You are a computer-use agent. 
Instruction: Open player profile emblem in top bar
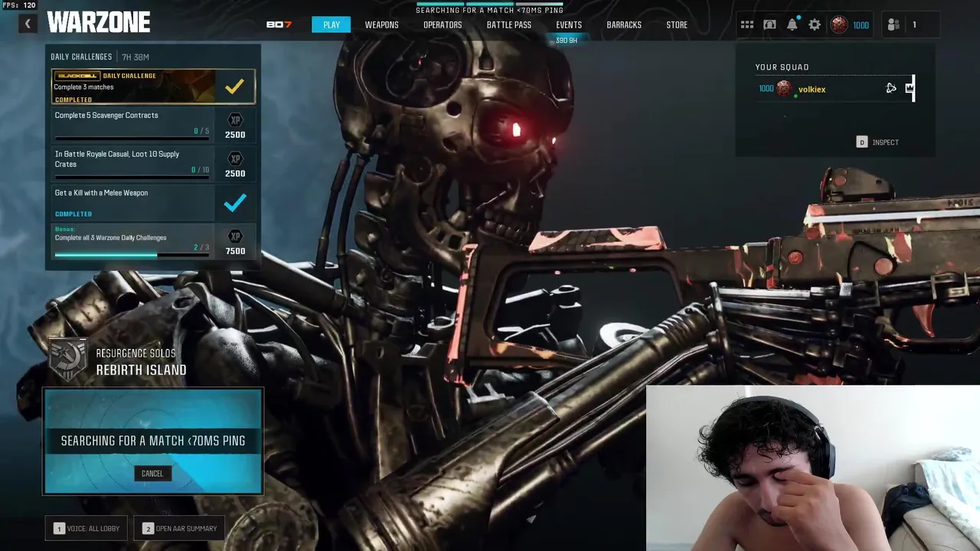(x=839, y=24)
